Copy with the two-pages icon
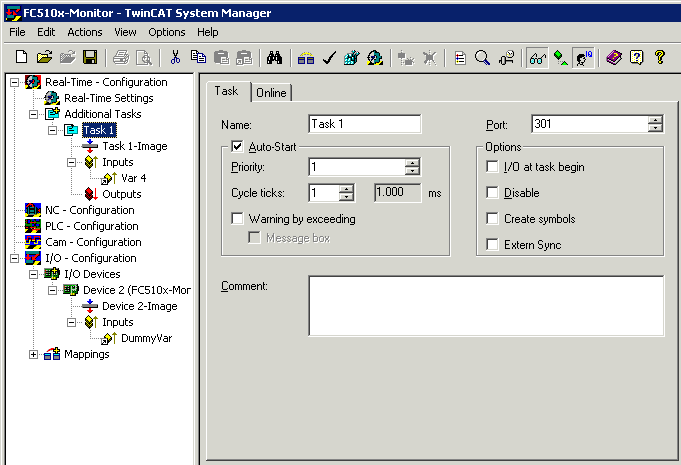Screen dimensions: 681x465 (x=198, y=57)
